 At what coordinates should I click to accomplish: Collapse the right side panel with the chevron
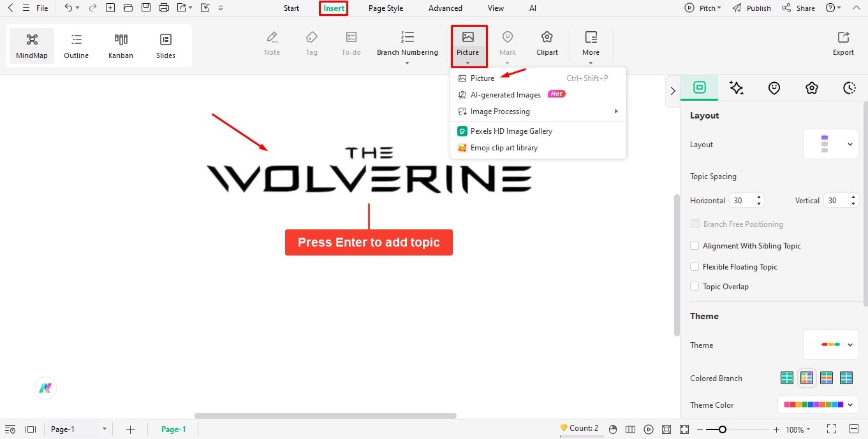click(x=672, y=90)
